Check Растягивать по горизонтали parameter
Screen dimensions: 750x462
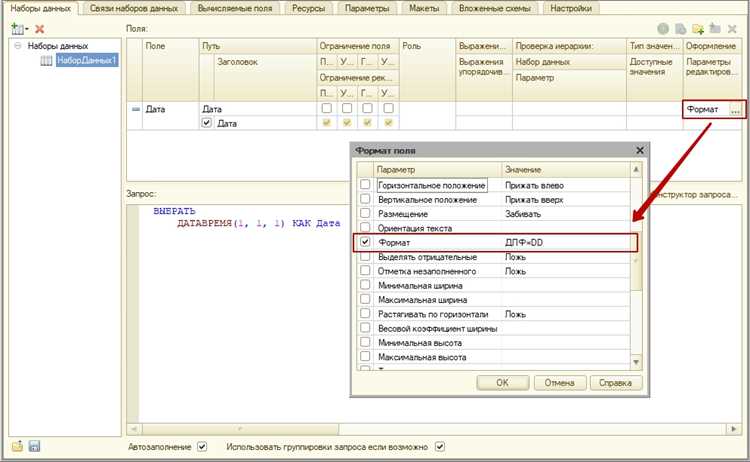tap(365, 314)
